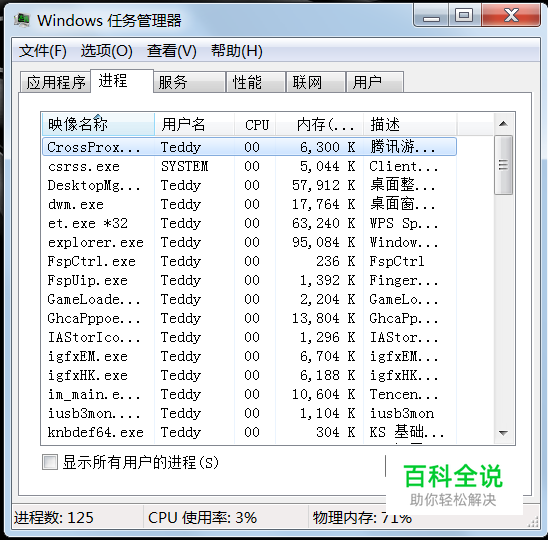This screenshot has height=540, width=548.
Task: Switch to the 应用程序 tab
Action: point(56,82)
